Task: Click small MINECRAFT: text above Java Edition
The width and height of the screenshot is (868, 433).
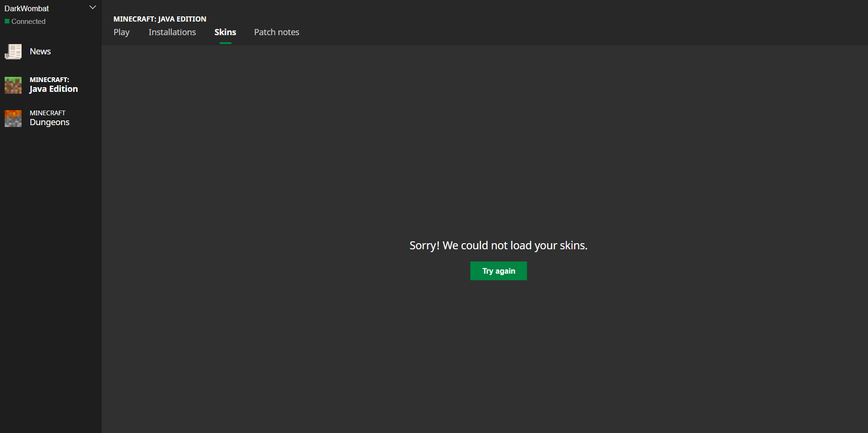Action: (49, 80)
